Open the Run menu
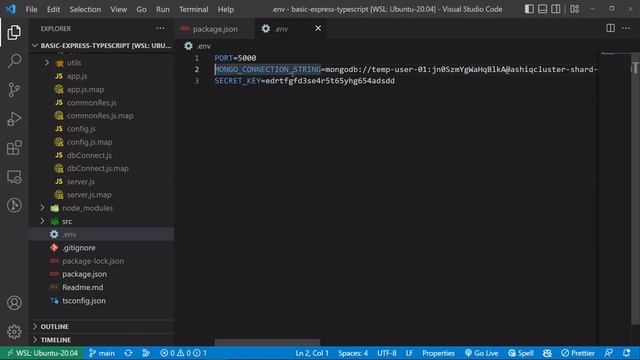Screen dimensions: 640x360 [x=162, y=9]
